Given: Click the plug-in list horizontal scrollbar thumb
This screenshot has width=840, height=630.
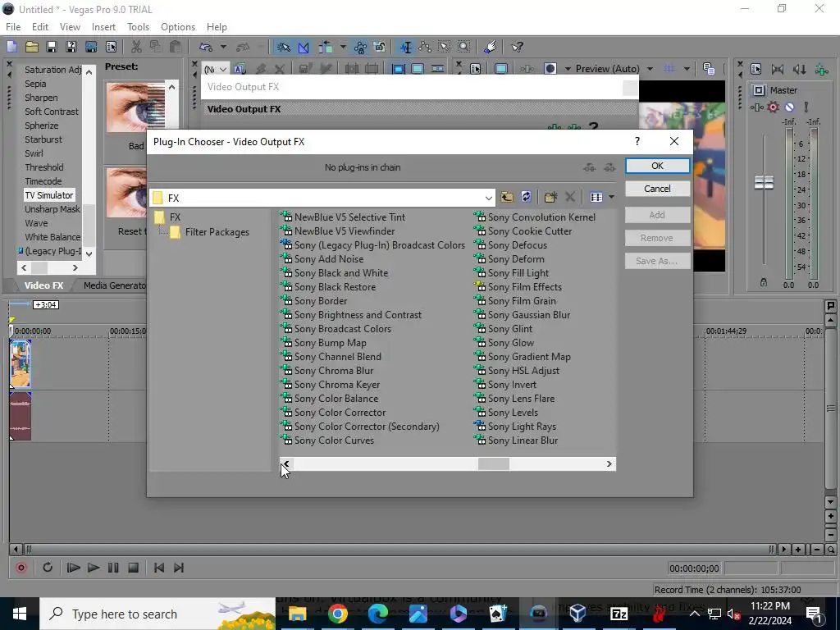Looking at the screenshot, I should click(493, 464).
